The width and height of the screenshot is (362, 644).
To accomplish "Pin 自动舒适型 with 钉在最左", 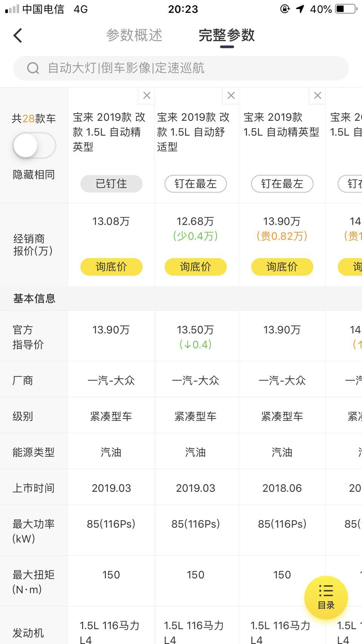I will (x=195, y=184).
